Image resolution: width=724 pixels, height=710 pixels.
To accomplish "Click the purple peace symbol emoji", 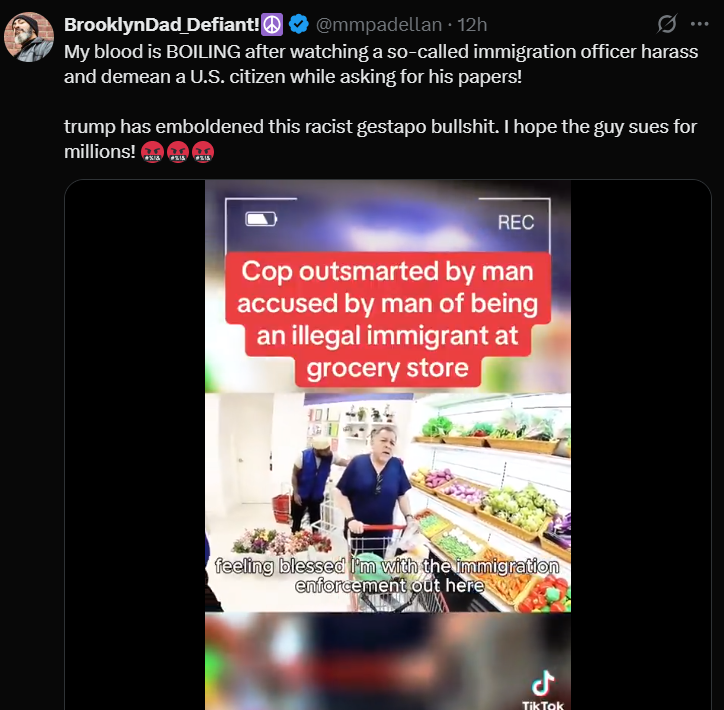I will [x=272, y=24].
